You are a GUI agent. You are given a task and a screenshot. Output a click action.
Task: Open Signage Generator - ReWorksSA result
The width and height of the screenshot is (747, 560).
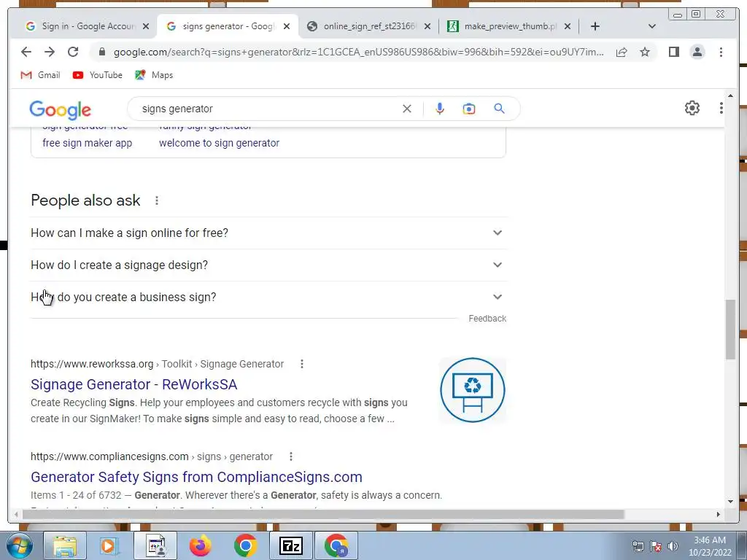coord(134,384)
